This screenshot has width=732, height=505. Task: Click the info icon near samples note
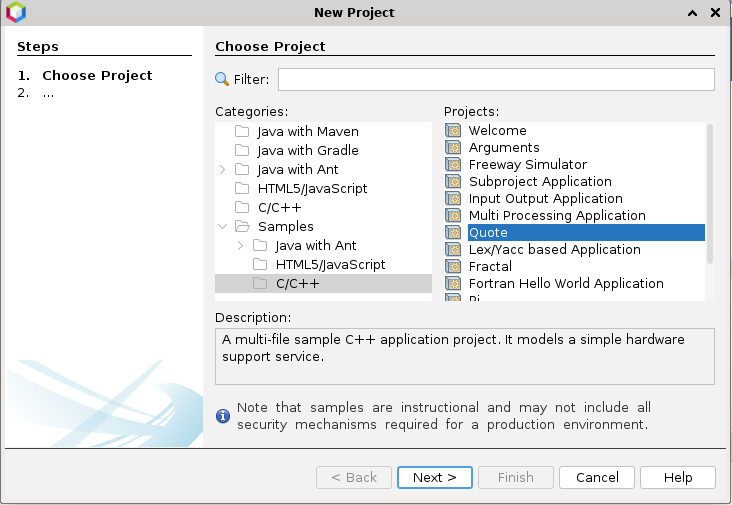click(223, 415)
